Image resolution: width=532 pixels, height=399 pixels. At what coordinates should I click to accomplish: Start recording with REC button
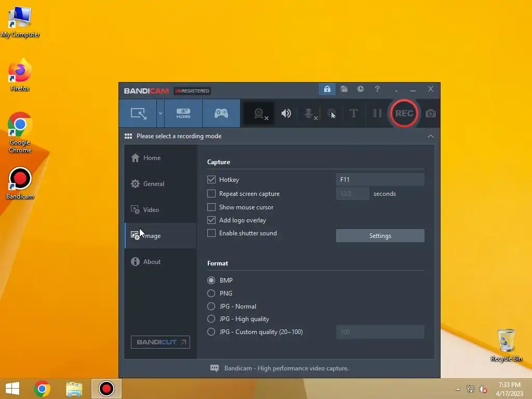[x=404, y=113]
